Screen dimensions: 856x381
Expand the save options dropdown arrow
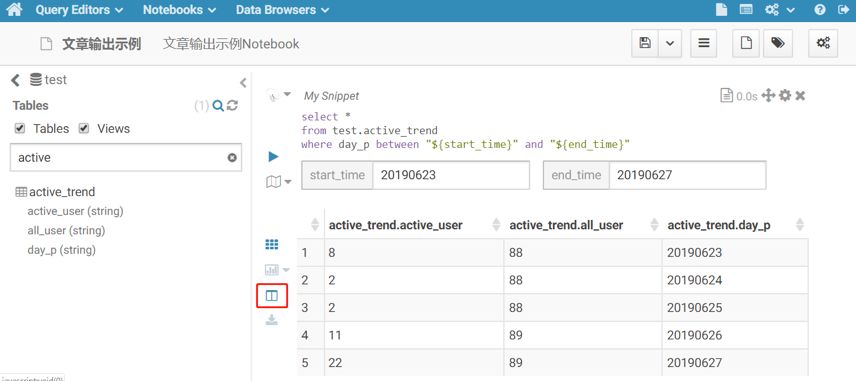(670, 43)
